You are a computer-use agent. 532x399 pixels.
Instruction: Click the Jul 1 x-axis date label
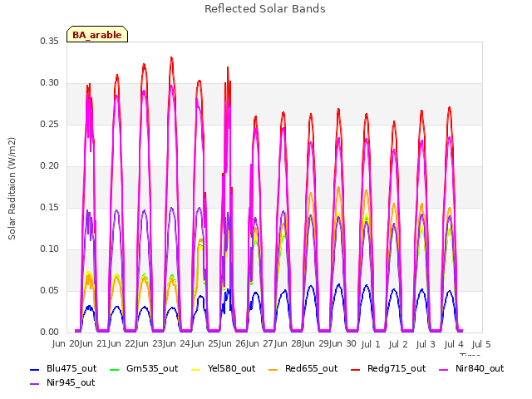[371, 345]
